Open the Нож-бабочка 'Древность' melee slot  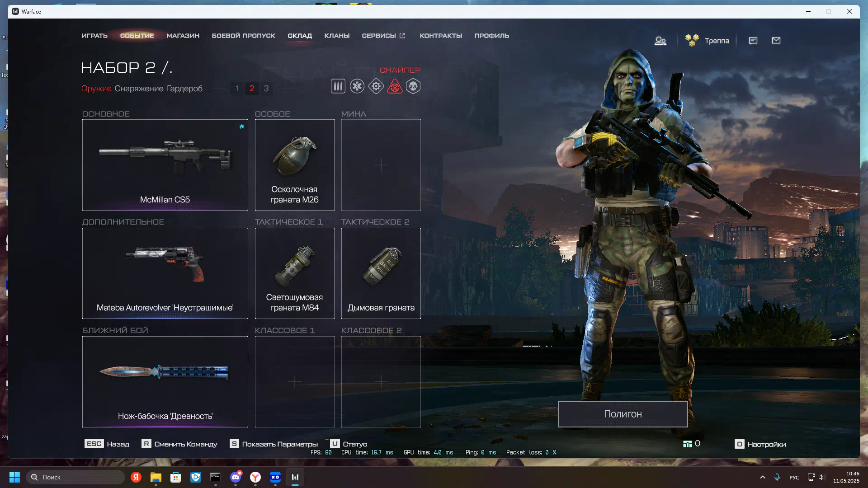[x=165, y=382]
